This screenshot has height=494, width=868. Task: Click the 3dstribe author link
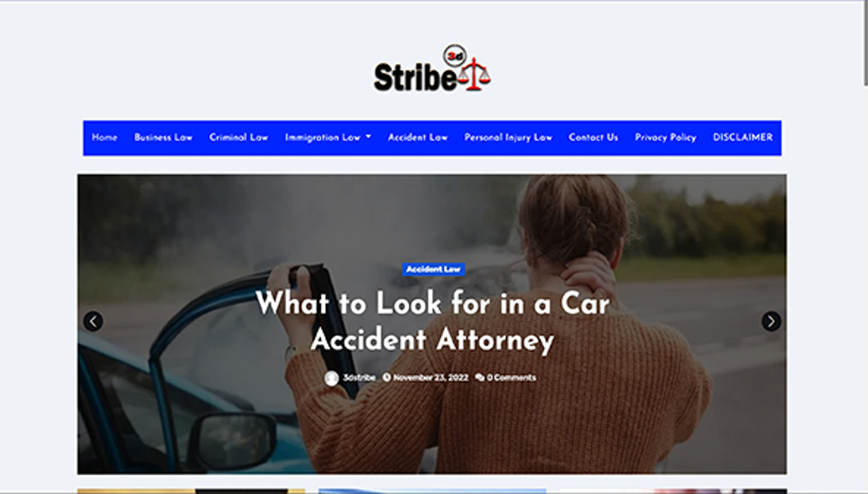pyautogui.click(x=359, y=377)
